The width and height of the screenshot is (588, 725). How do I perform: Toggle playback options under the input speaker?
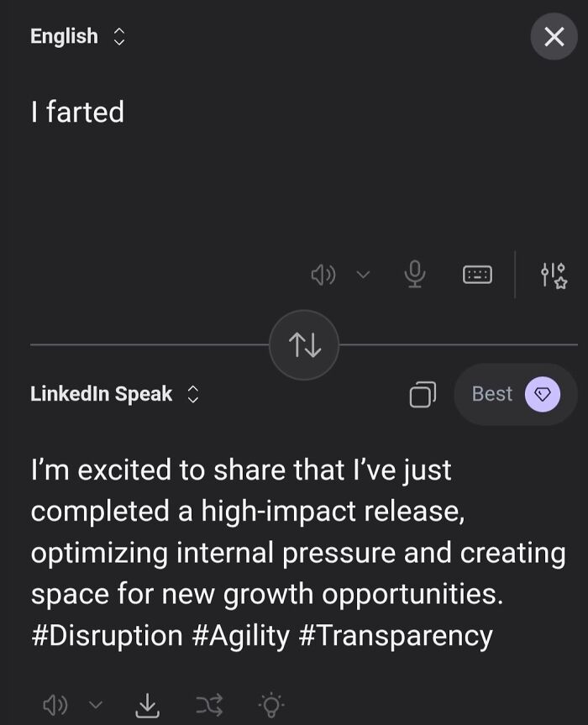click(363, 275)
